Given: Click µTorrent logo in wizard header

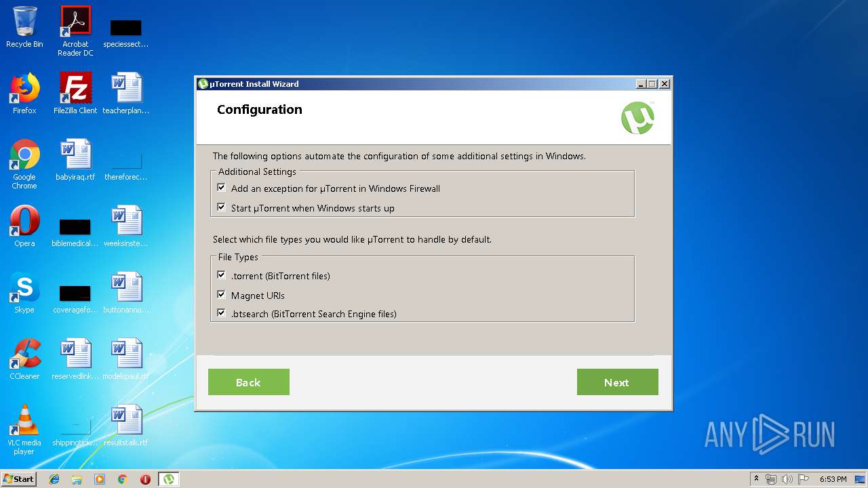Looking at the screenshot, I should 638,118.
